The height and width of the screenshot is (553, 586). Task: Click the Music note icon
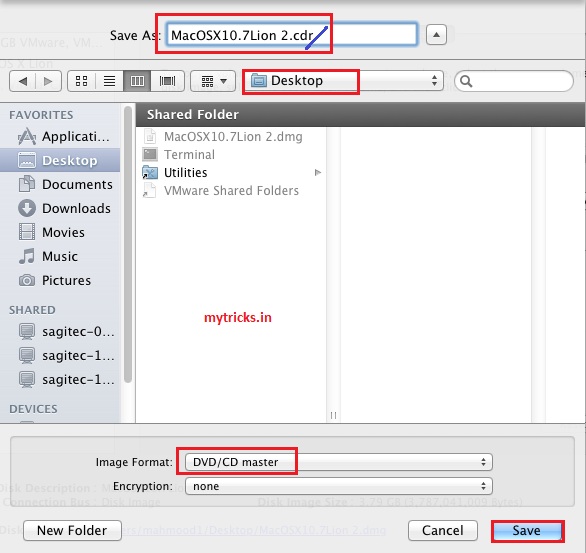point(27,256)
